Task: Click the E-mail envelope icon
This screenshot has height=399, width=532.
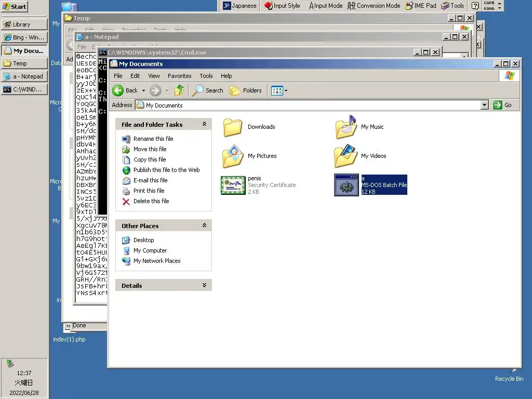Action: point(126,181)
